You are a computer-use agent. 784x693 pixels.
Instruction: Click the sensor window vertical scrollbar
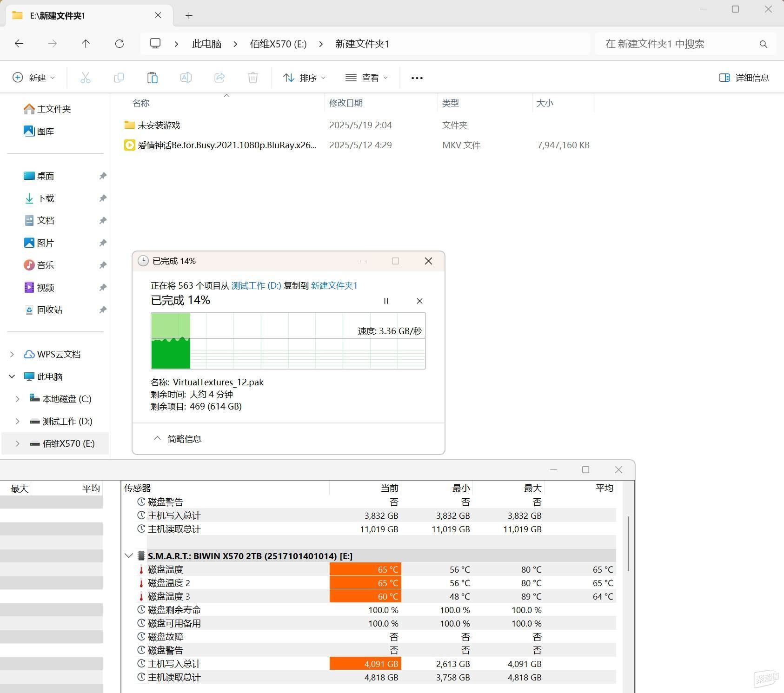point(629,543)
